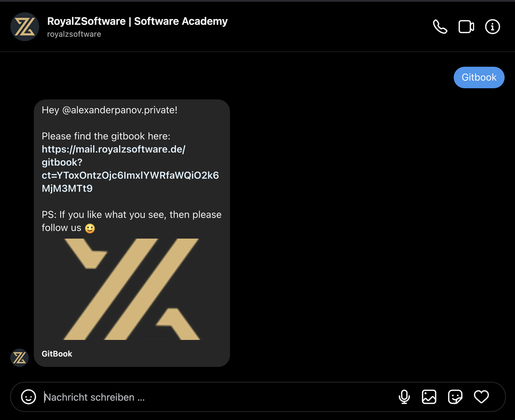Open the emoji picker in message field

[29, 397]
